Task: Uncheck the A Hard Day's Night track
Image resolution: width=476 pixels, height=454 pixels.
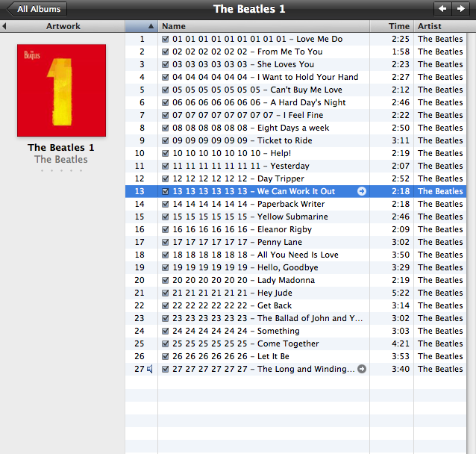Action: pos(165,102)
